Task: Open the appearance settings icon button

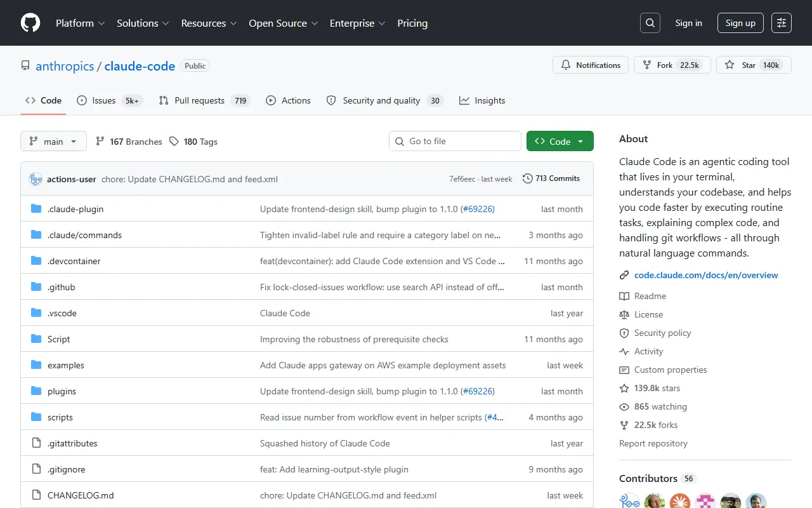Action: [782, 23]
